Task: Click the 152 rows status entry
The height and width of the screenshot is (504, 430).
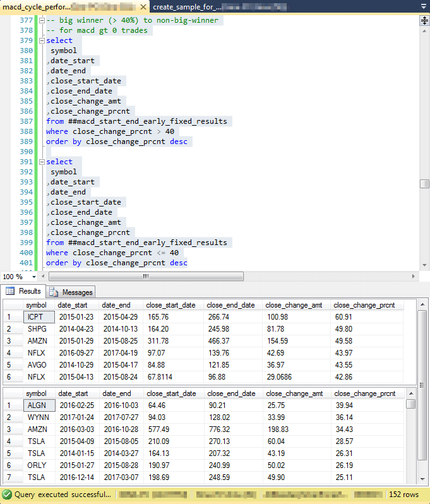Action: pos(404,495)
